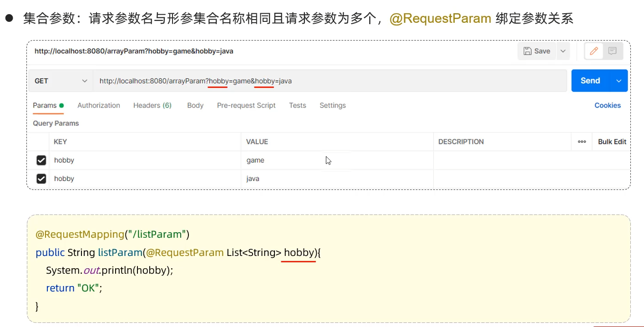Open the Settings tab
Image resolution: width=644 pixels, height=327 pixels.
pos(332,105)
